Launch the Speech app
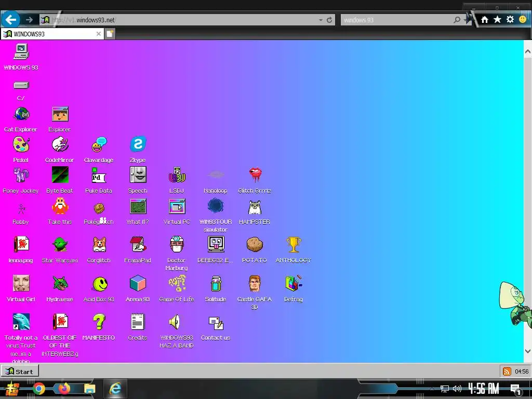Viewport: 532px width, 399px height. 138,175
